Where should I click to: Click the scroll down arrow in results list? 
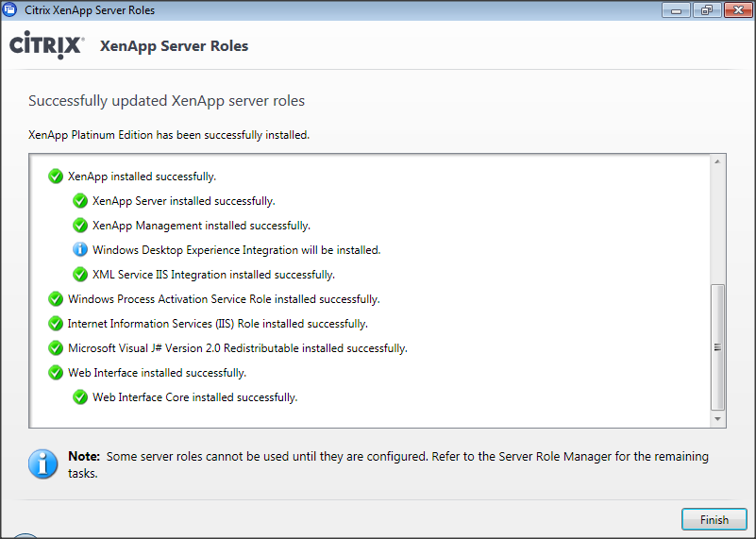718,418
